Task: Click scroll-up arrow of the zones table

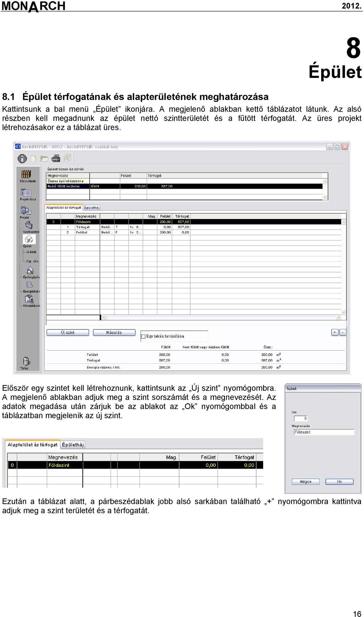Action: pos(325,181)
